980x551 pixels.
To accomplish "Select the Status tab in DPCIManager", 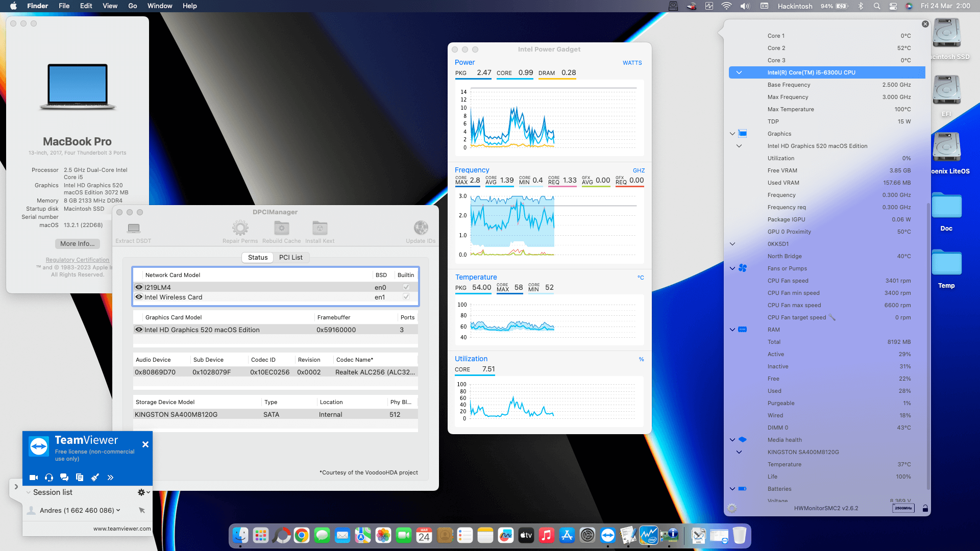I will [258, 258].
